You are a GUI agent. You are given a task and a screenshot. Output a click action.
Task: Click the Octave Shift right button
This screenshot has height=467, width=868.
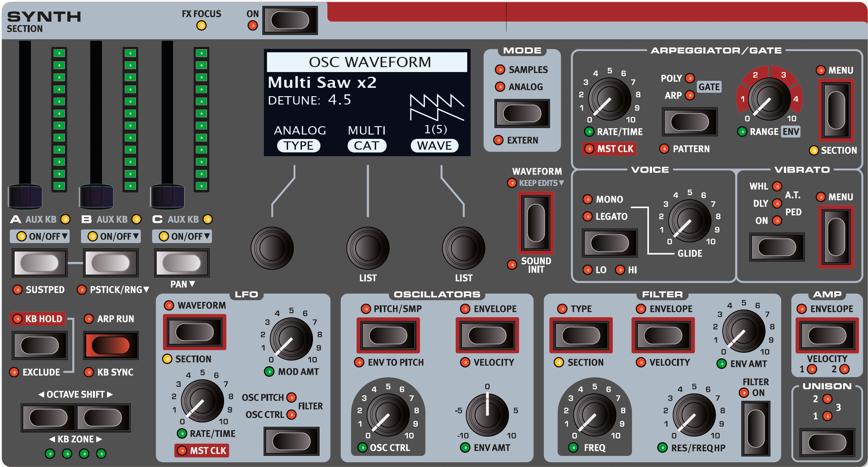tap(103, 418)
